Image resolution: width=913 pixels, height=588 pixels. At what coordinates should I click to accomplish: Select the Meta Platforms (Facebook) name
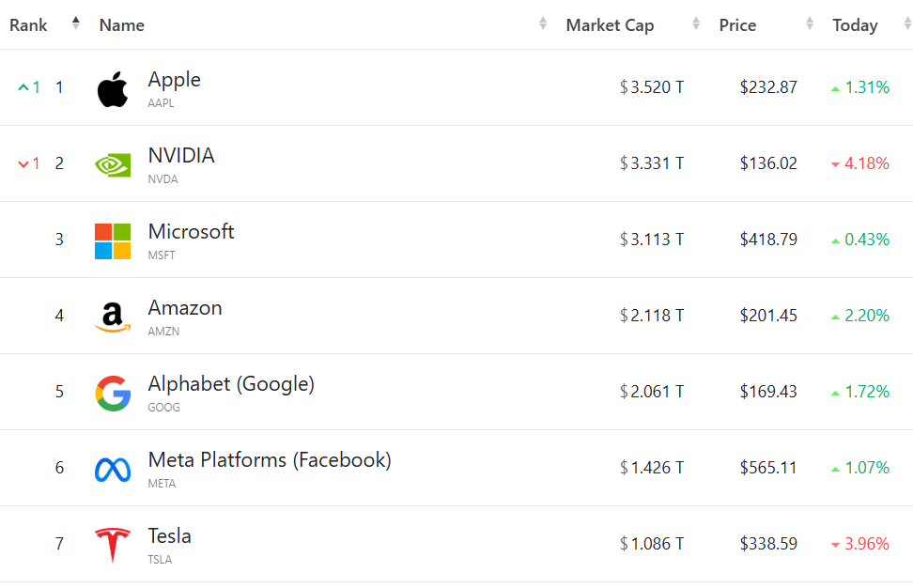(270, 460)
